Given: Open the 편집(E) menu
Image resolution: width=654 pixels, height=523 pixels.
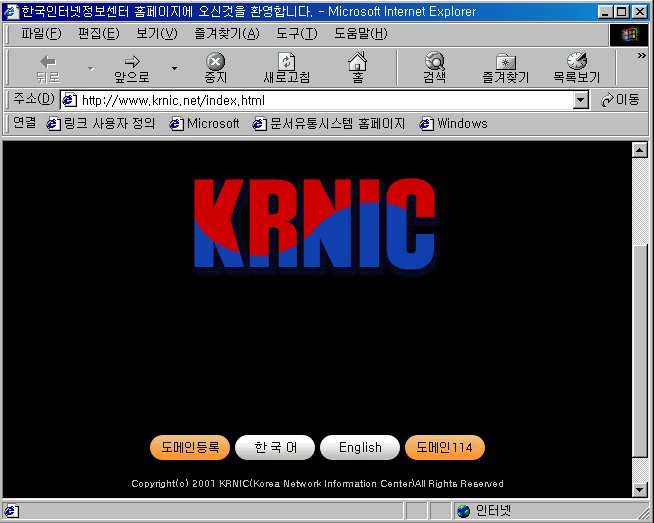Looking at the screenshot, I should point(98,33).
